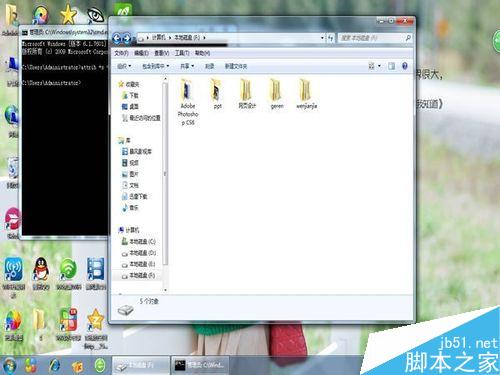Select 视频 library in navigation pane

click(x=130, y=163)
